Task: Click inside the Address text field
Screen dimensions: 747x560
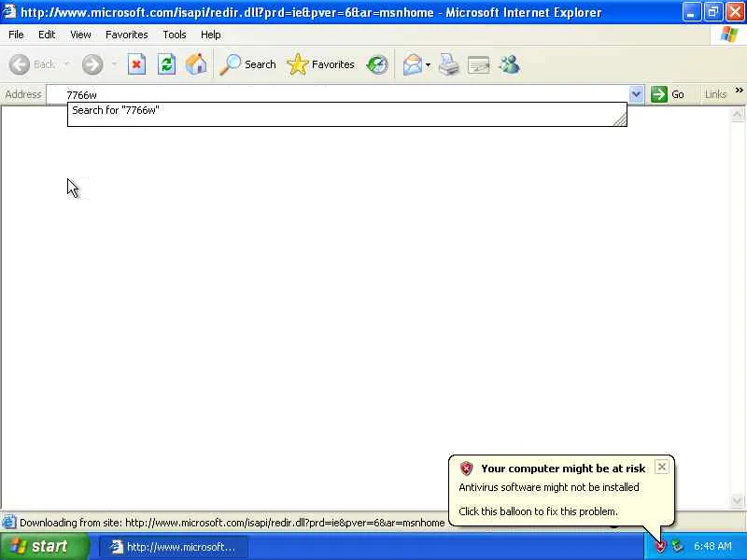Action: 337,95
